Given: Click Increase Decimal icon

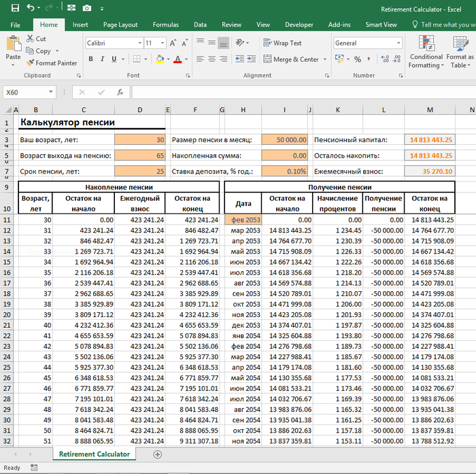Looking at the screenshot, I should pos(385,59).
